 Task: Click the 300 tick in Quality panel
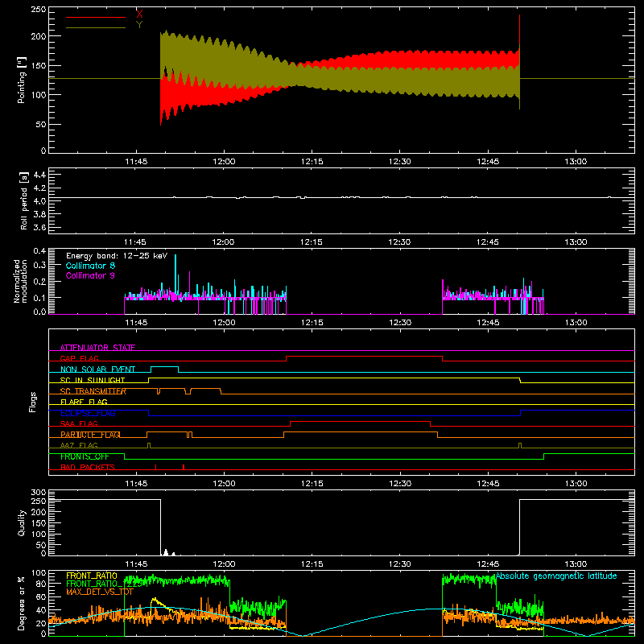(39, 493)
